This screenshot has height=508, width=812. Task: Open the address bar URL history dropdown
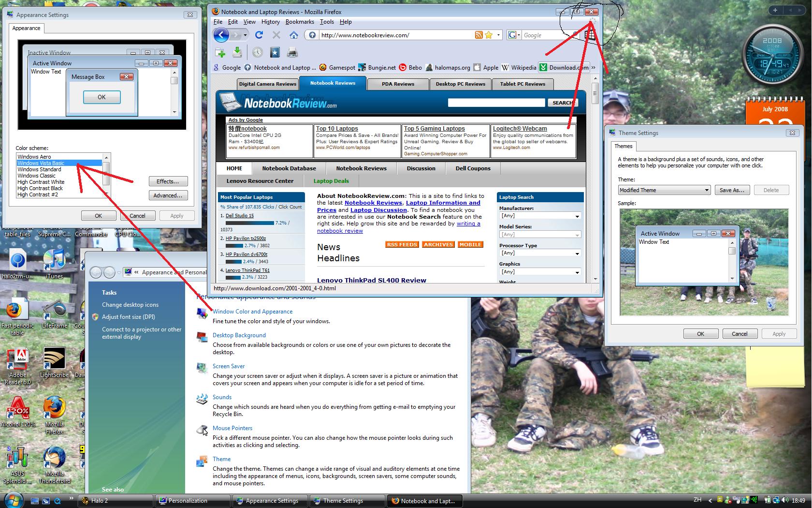point(498,35)
